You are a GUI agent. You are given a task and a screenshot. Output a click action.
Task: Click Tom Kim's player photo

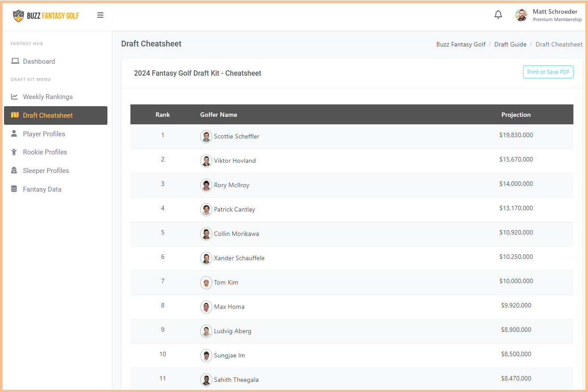(x=206, y=282)
